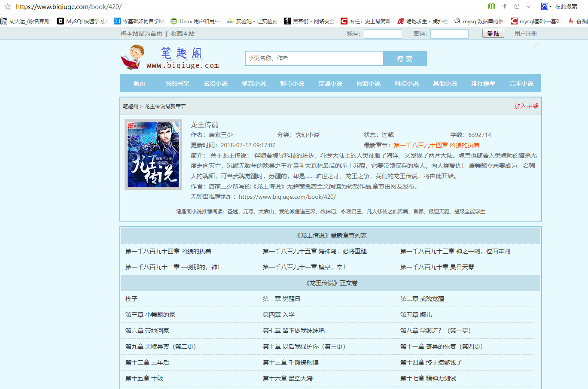The width and height of the screenshot is (588, 389).
Task: Open latest chapter link '第一千八百九十四章 凶狼的执着' in book info
Action: 436,145
